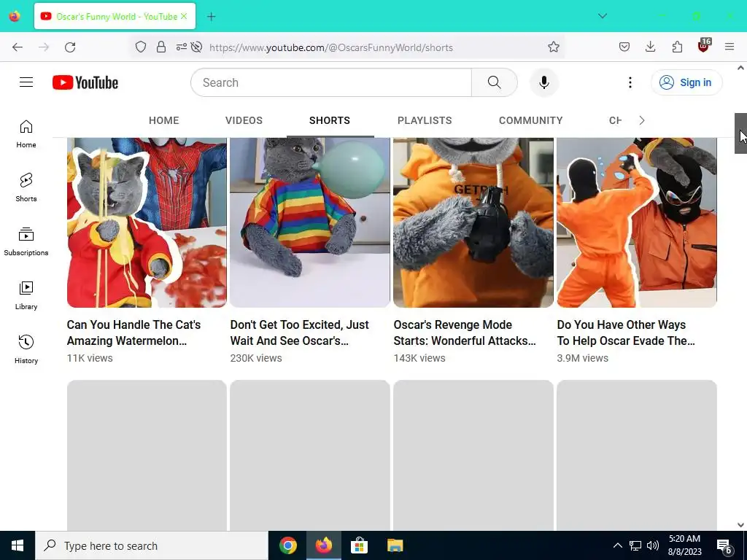
Task: Click the site security padlock
Action: (161, 47)
